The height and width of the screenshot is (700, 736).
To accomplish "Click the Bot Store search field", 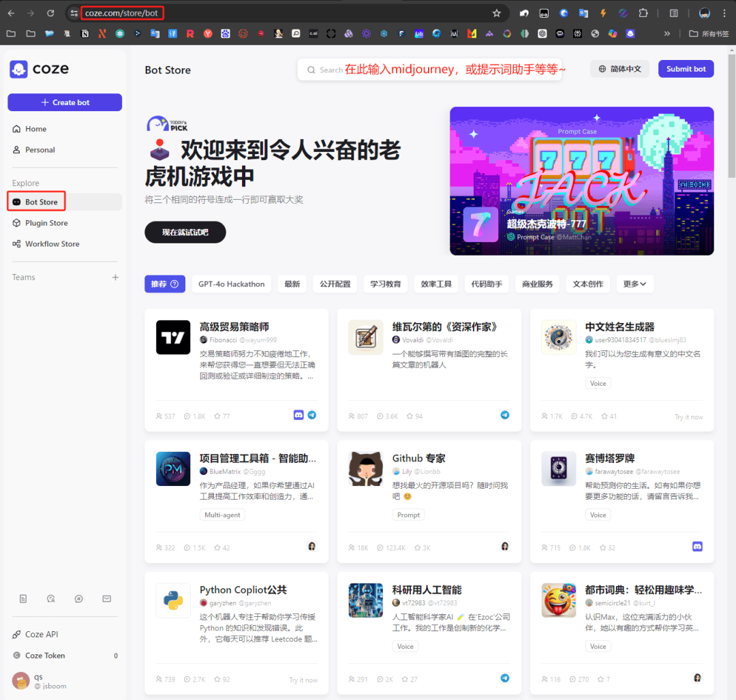I will click(x=429, y=70).
